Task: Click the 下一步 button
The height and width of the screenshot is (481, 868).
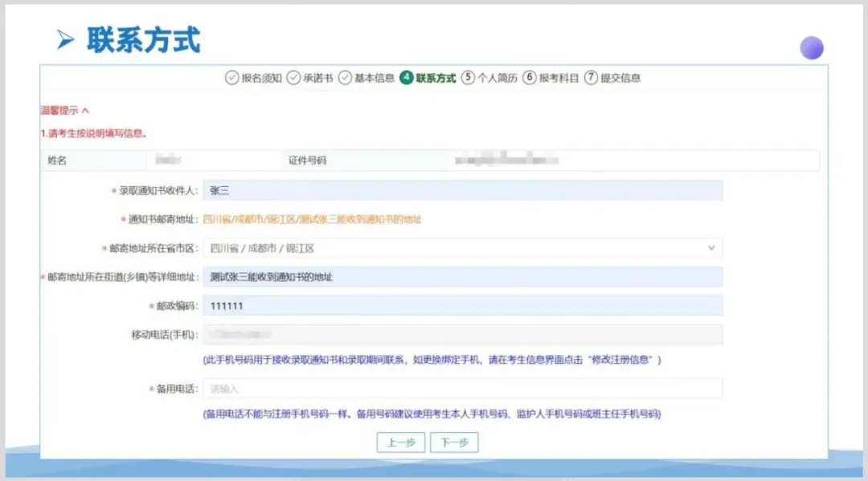Action: [x=454, y=442]
